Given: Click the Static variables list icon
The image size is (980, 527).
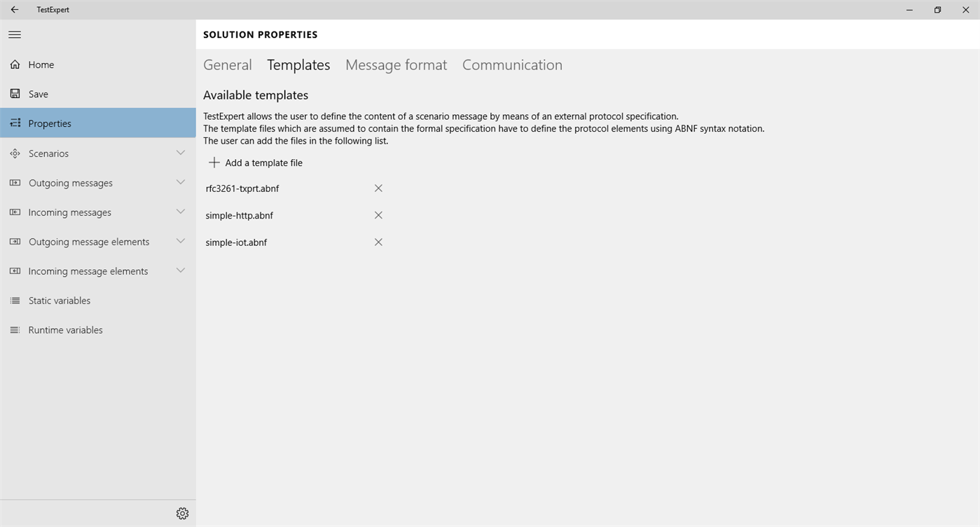Looking at the screenshot, I should tap(15, 301).
